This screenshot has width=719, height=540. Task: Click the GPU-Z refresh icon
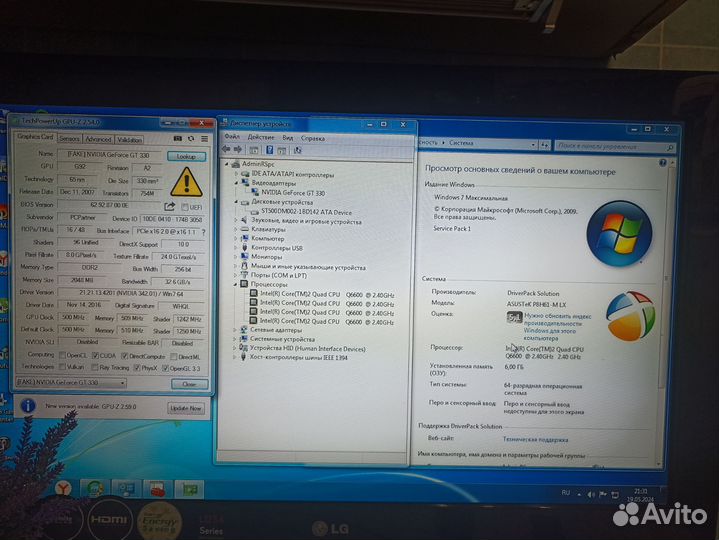(x=190, y=139)
